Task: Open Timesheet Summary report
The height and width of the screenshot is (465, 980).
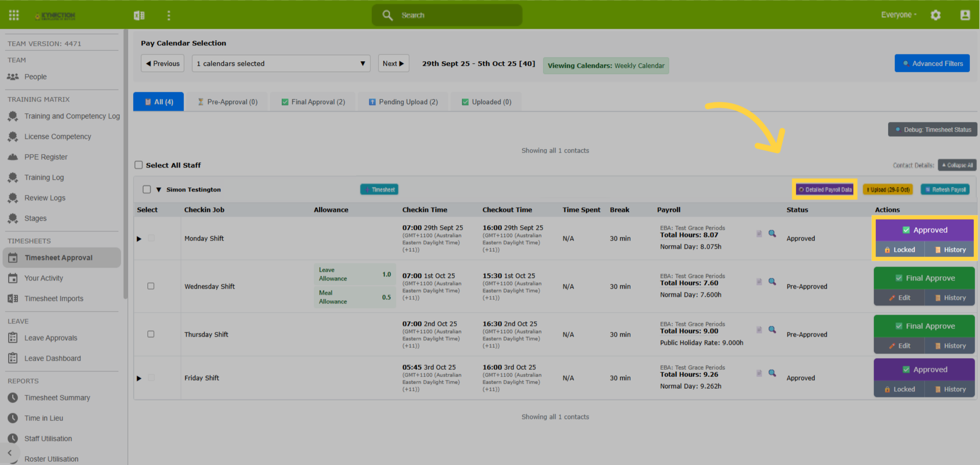Action: click(x=57, y=398)
